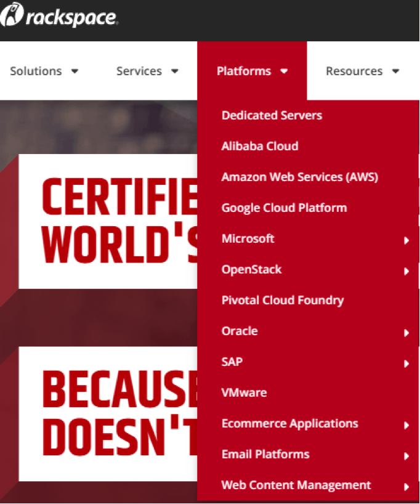Expand the SAP submenu arrow

pos(406,364)
